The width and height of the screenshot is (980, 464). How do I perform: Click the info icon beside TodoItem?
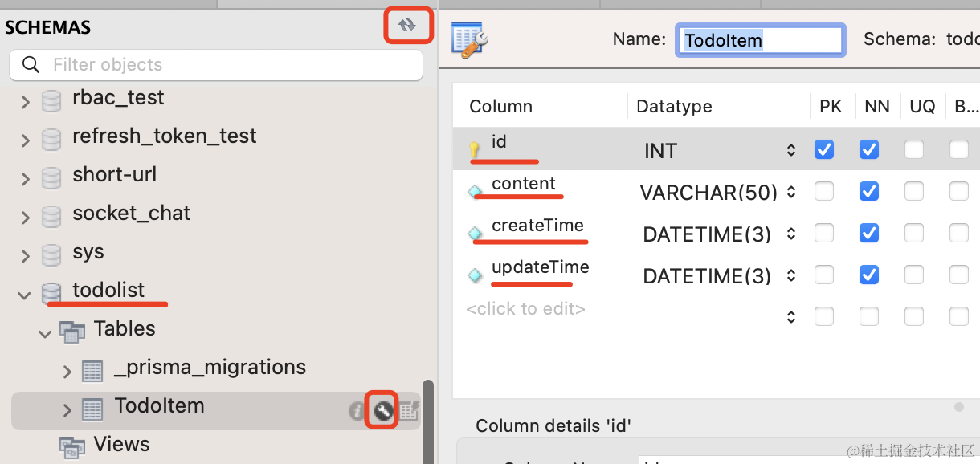tap(357, 411)
